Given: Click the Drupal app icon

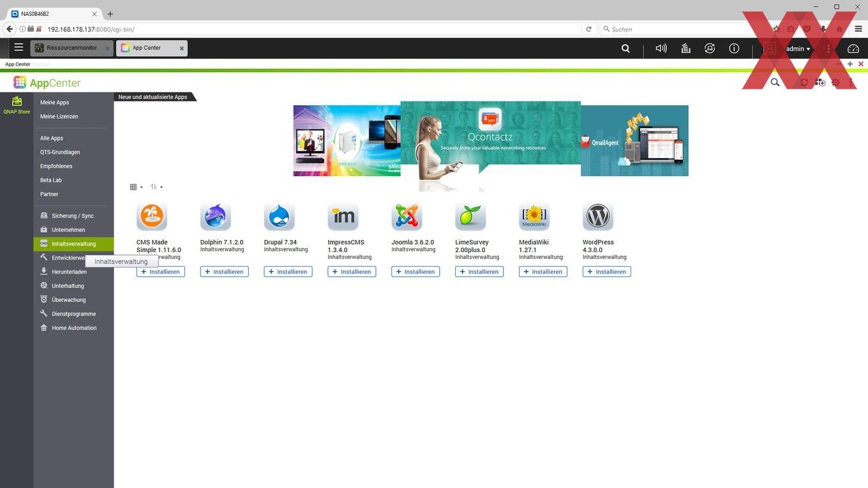Looking at the screenshot, I should click(280, 218).
